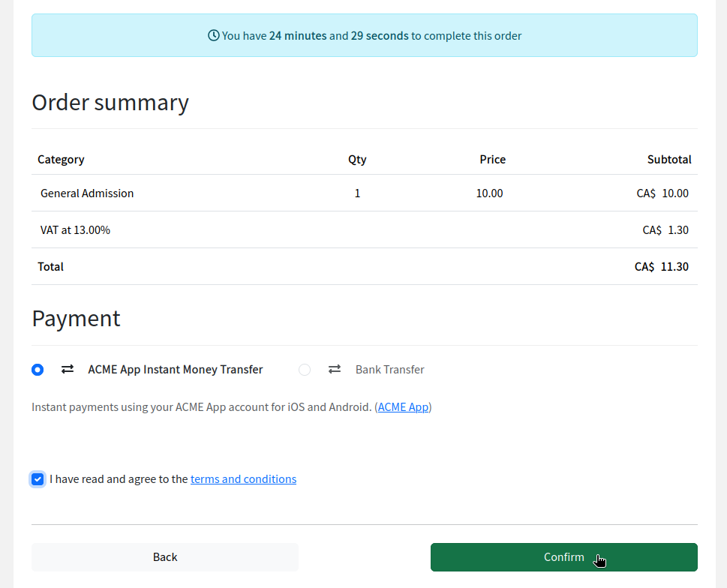Click the Category column header

(61, 160)
